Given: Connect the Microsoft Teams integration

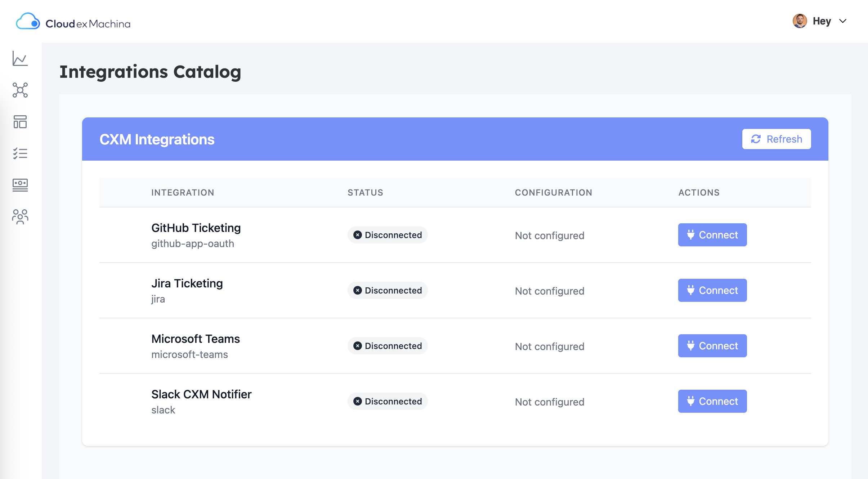Looking at the screenshot, I should [712, 346].
